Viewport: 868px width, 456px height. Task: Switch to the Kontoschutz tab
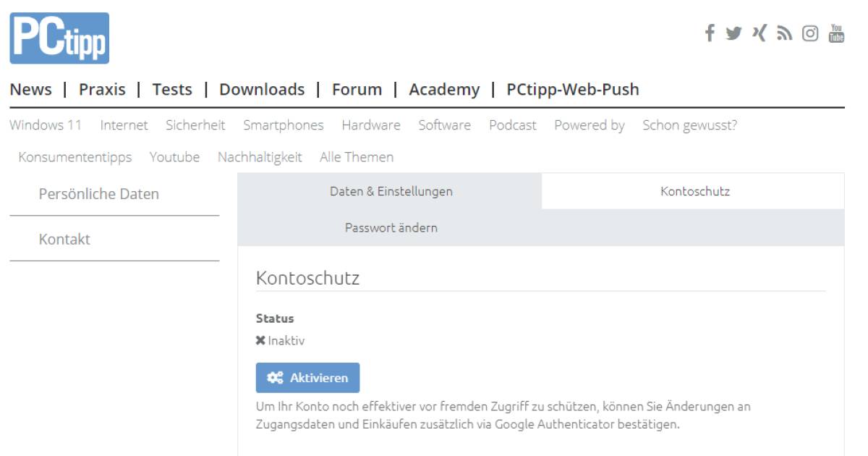pos(691,191)
